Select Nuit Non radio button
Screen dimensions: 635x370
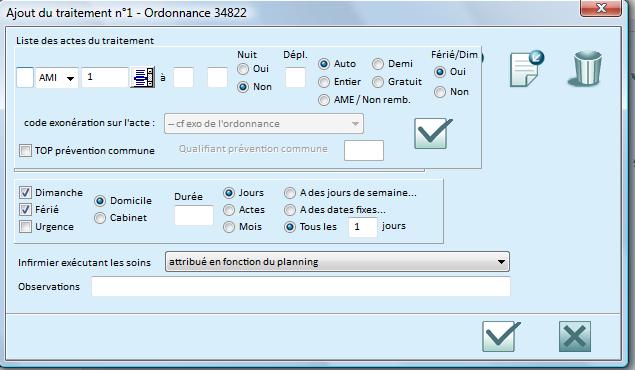(x=243, y=87)
